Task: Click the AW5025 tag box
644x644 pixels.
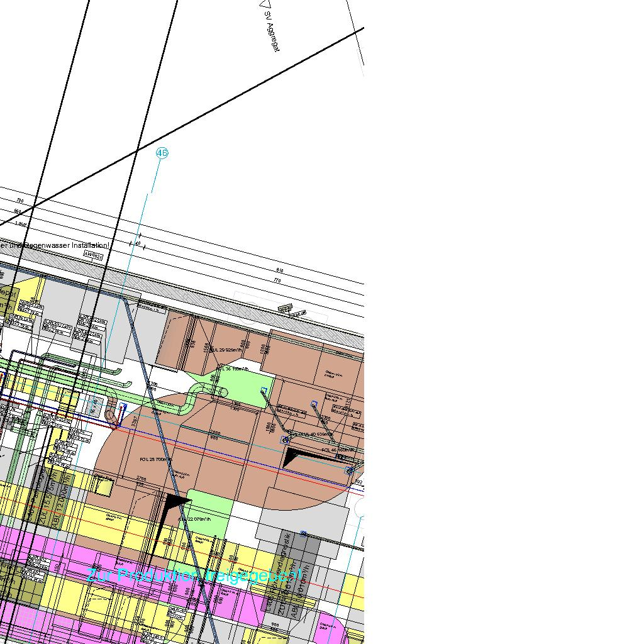Action: 93,255
